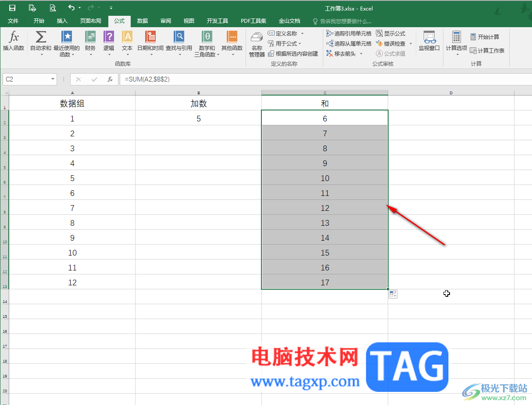Select column A header
The width and height of the screenshot is (532, 405).
(x=72, y=92)
